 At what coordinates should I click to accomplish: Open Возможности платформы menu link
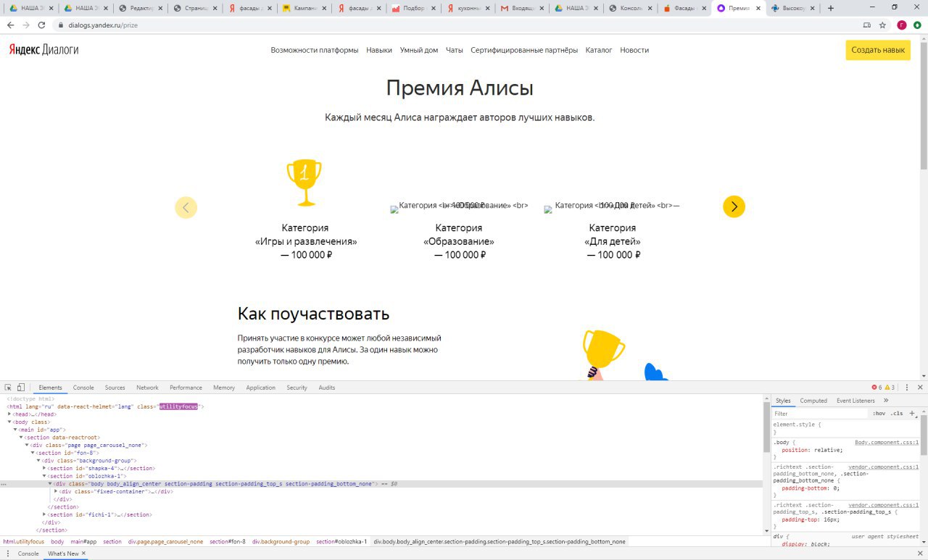(x=315, y=50)
